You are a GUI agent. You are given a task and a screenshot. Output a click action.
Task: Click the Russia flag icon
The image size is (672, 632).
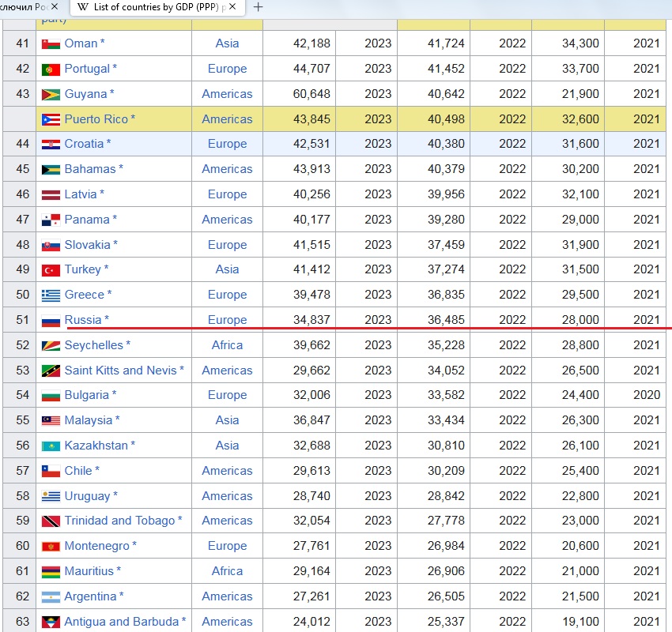(51, 321)
